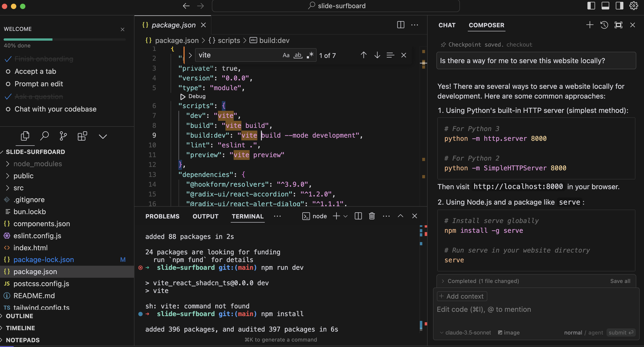Select the Explorer icon in activity bar

pyautogui.click(x=25, y=136)
